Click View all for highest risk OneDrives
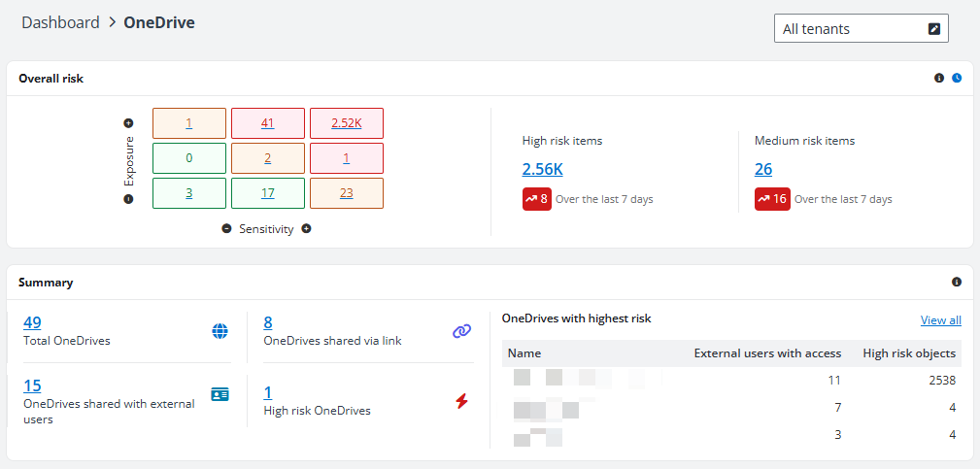The width and height of the screenshot is (980, 469). [940, 320]
